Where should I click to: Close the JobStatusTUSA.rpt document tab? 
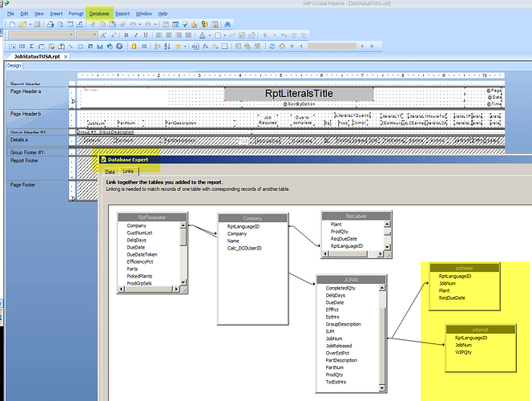tap(66, 57)
